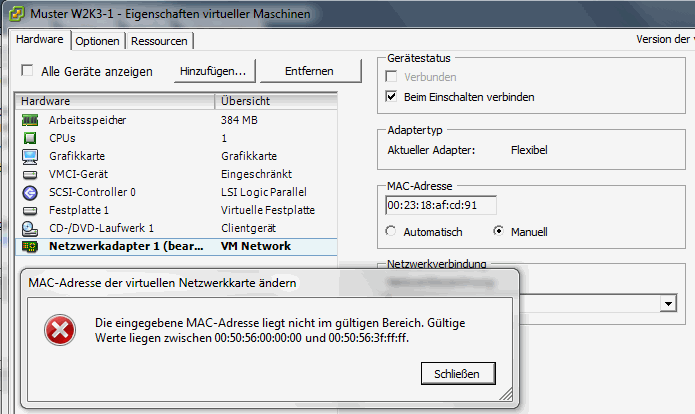This screenshot has height=414, width=695.
Task: Click the MAC-Adresse input field
Action: coord(440,206)
